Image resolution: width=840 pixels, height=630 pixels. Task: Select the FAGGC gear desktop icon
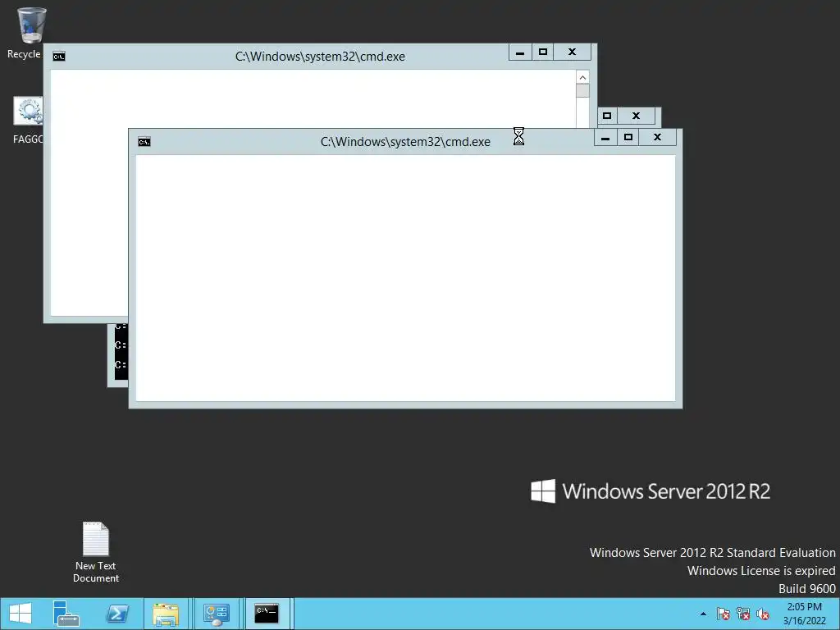[x=28, y=119]
